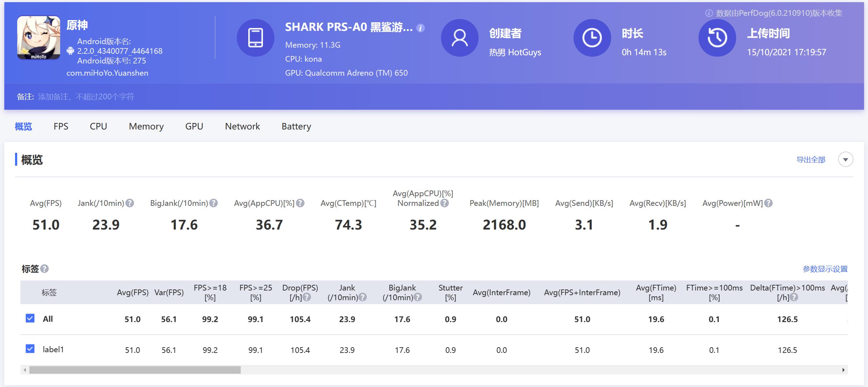Click the creator user avatar icon
The width and height of the screenshot is (868, 387).
tap(460, 38)
